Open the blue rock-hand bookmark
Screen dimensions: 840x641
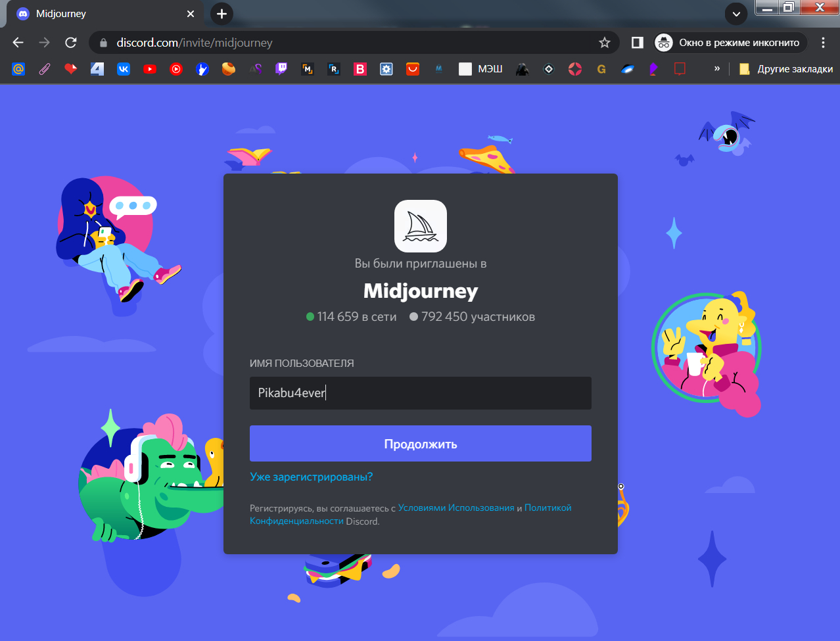[x=202, y=68]
